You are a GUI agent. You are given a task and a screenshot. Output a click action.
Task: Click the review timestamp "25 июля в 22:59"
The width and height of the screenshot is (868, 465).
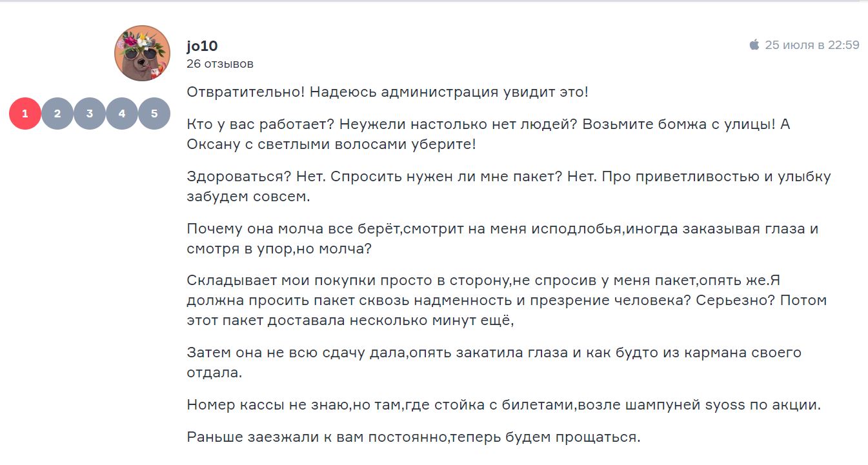(812, 45)
